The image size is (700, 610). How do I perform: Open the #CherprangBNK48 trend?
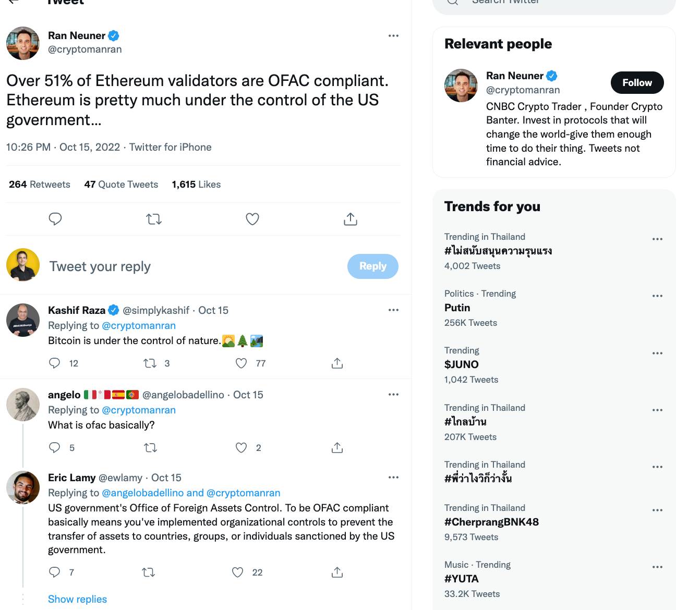491,522
